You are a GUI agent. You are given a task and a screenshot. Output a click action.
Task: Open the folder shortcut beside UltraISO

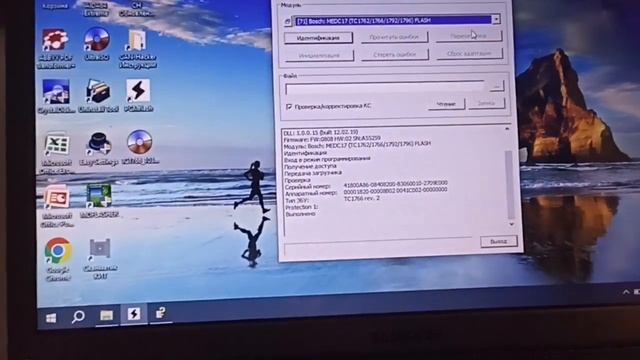click(x=138, y=48)
